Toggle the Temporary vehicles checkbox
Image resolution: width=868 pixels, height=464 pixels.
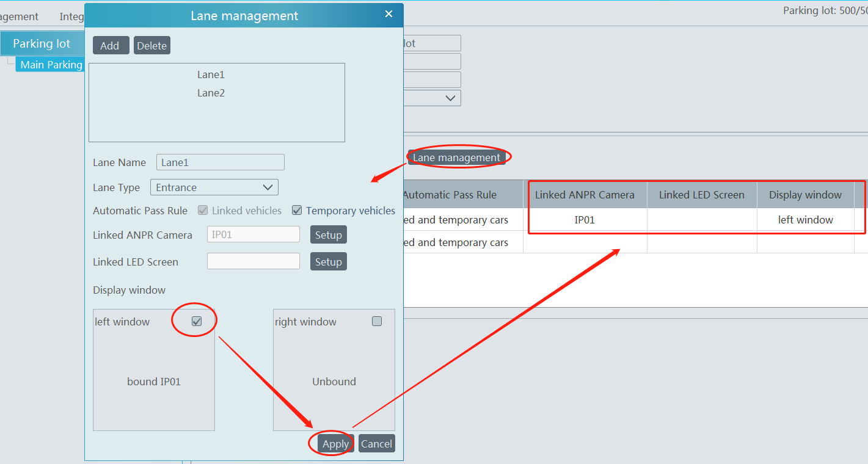click(297, 211)
